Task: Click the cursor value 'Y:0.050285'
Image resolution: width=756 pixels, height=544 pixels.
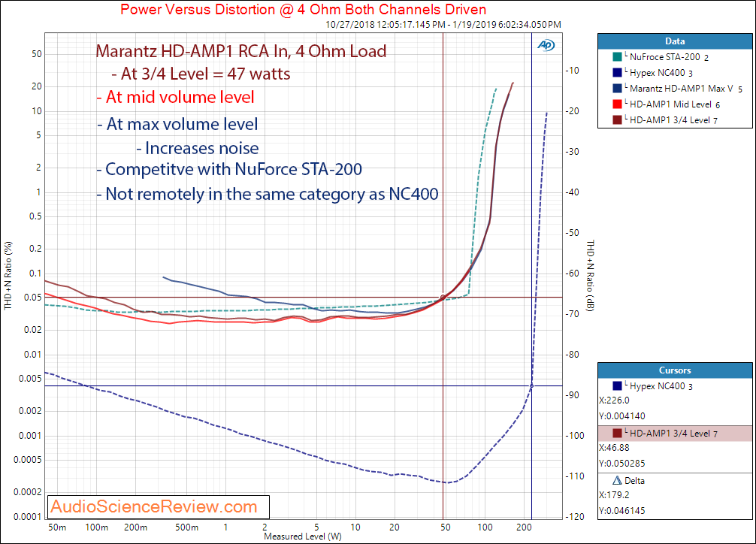Action: (x=622, y=463)
